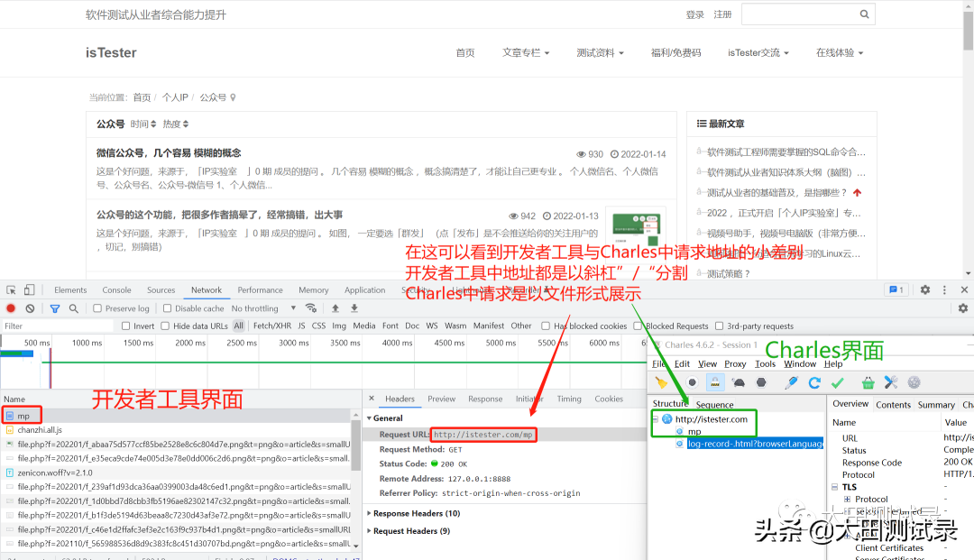The image size is (974, 560).
Task: Click the Charles broom clear session icon
Action: [x=661, y=382]
